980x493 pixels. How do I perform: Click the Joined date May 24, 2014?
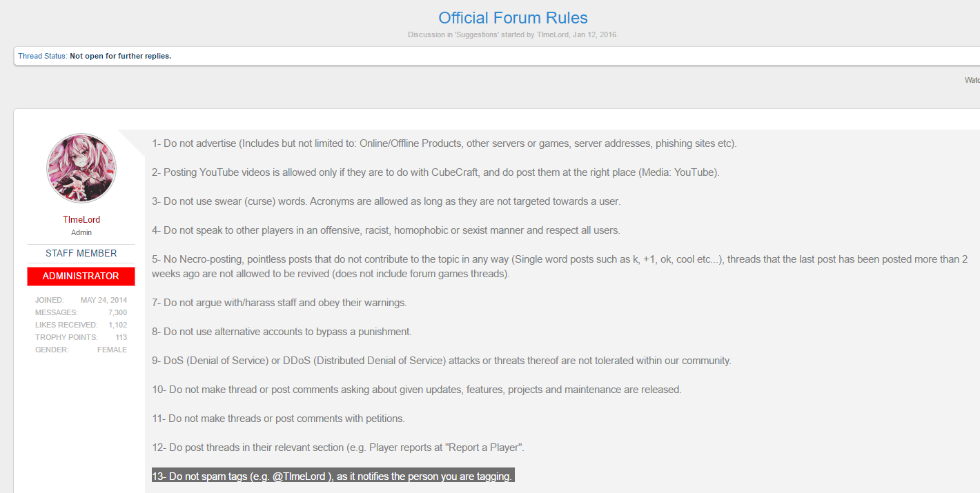pyautogui.click(x=104, y=300)
